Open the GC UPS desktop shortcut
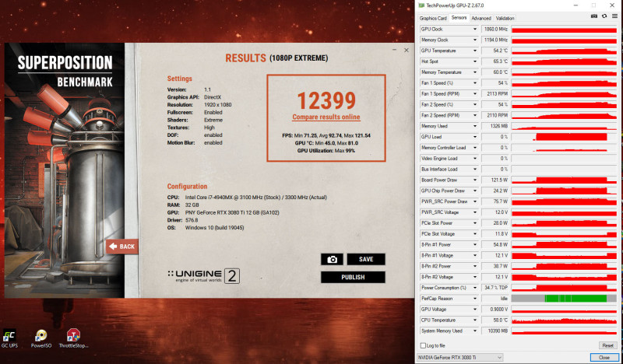The height and width of the screenshot is (364, 623). [x=9, y=338]
